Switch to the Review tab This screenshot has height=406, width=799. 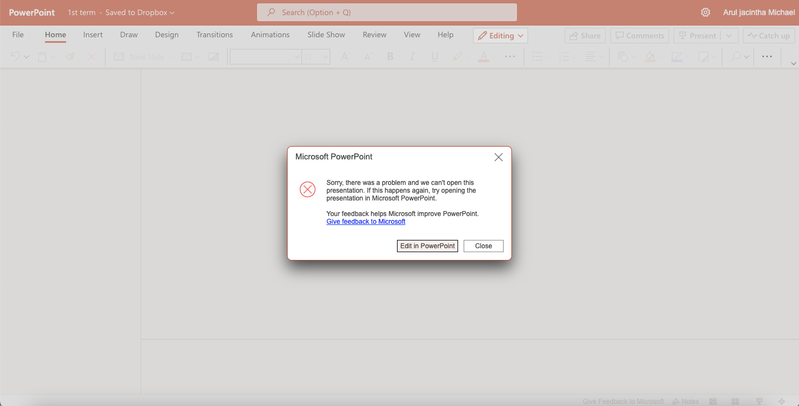coord(375,35)
